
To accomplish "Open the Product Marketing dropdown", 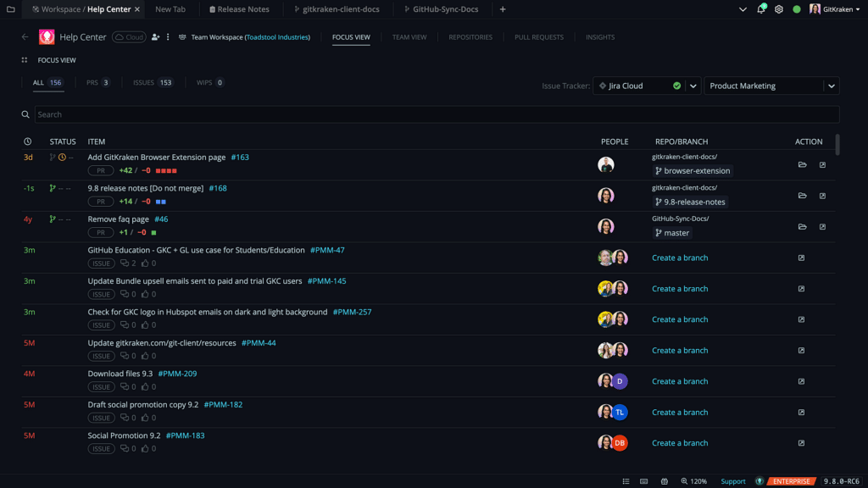I will [x=771, y=86].
